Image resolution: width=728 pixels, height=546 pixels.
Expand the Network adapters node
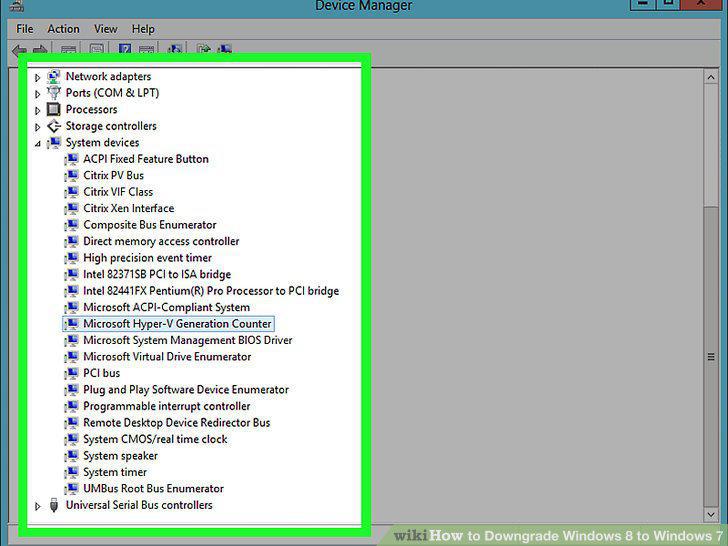(38, 77)
